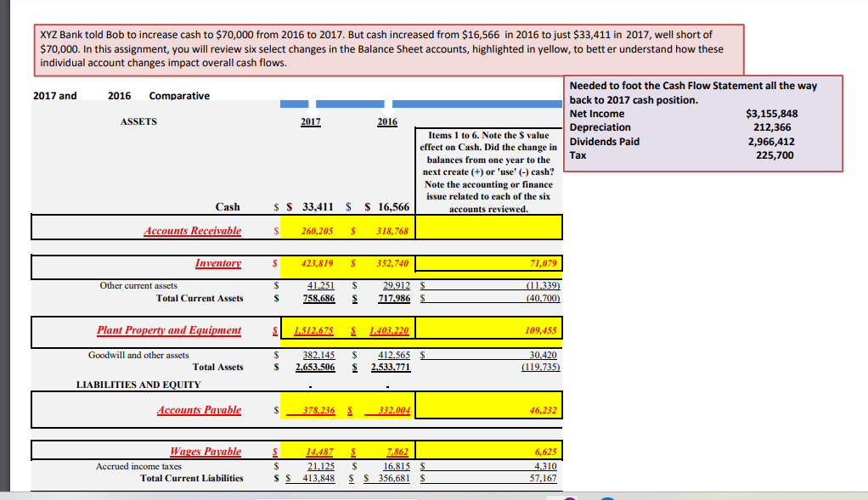
Task: Select table Cash 2017 value 33,411
Action: (x=318, y=207)
